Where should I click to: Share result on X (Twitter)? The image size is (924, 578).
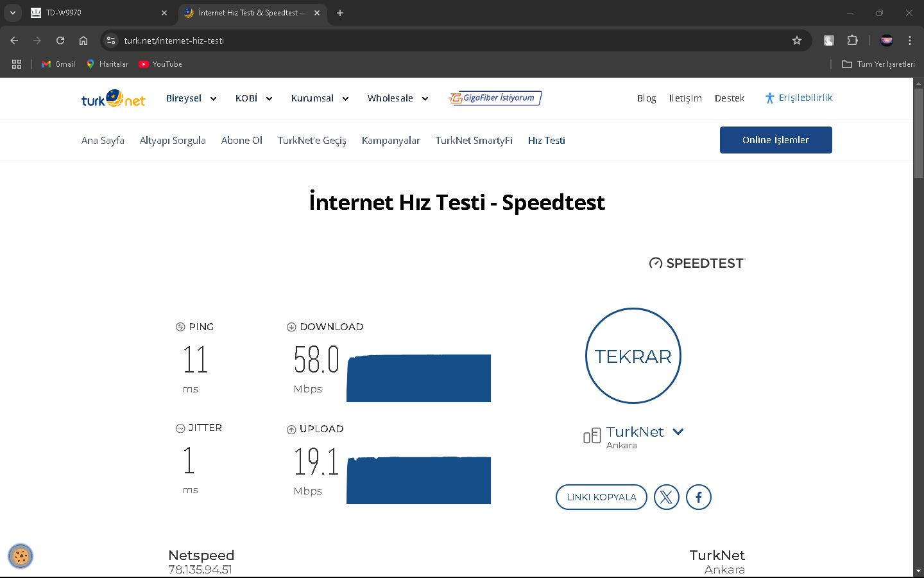click(x=667, y=497)
